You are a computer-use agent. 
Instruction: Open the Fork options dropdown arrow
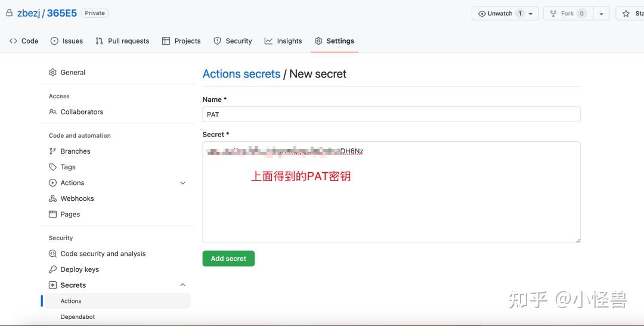[x=601, y=14]
